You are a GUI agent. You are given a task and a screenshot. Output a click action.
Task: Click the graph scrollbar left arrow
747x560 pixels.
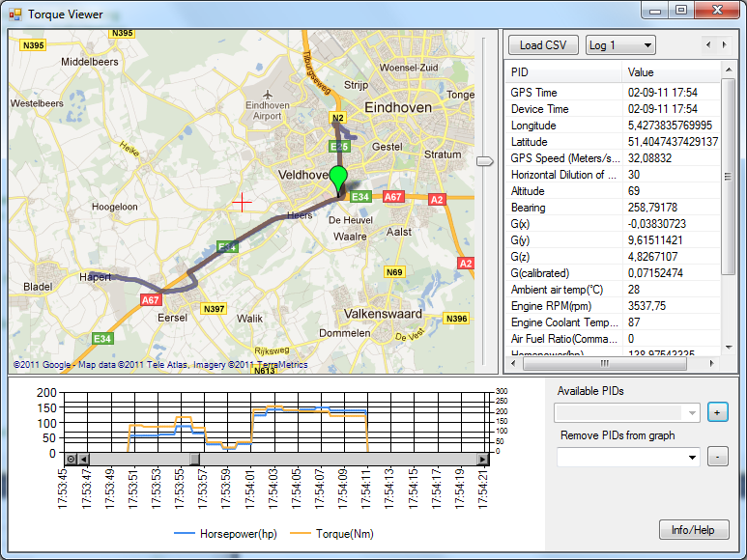pos(83,459)
